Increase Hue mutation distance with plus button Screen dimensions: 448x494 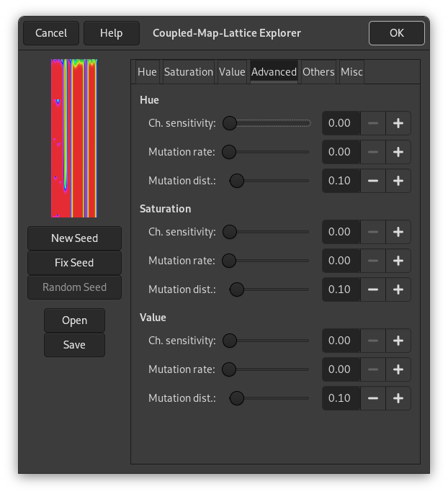398,181
